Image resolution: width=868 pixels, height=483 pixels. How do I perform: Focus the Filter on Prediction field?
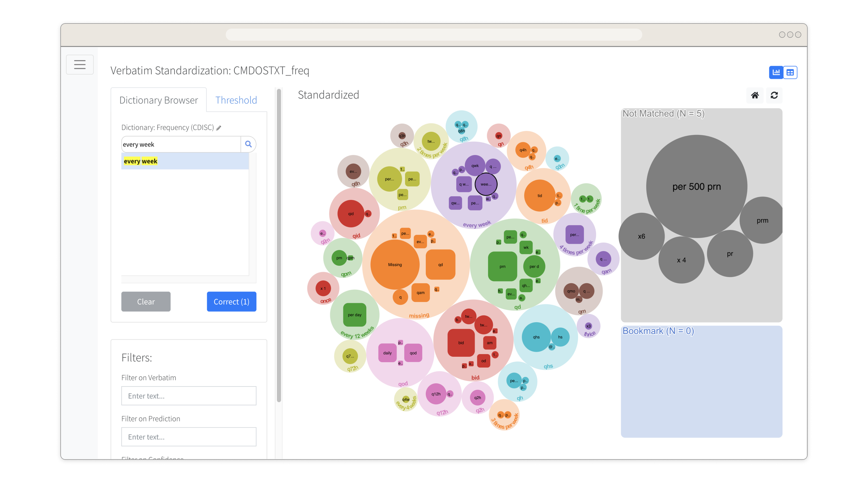tap(189, 437)
